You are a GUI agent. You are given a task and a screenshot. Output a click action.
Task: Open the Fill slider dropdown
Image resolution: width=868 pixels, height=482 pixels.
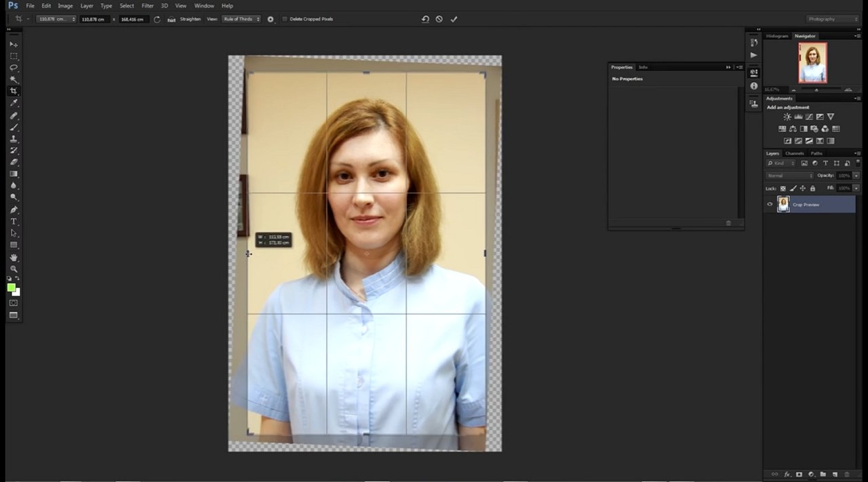pyautogui.click(x=856, y=188)
